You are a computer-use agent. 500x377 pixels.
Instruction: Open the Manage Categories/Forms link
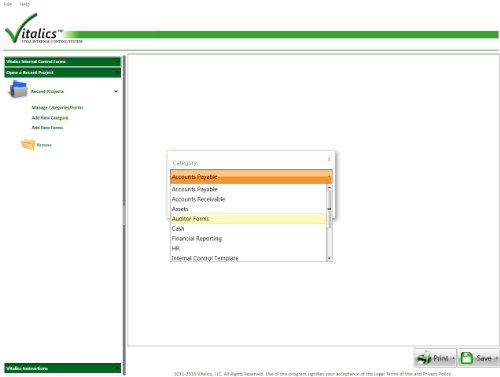click(x=57, y=107)
